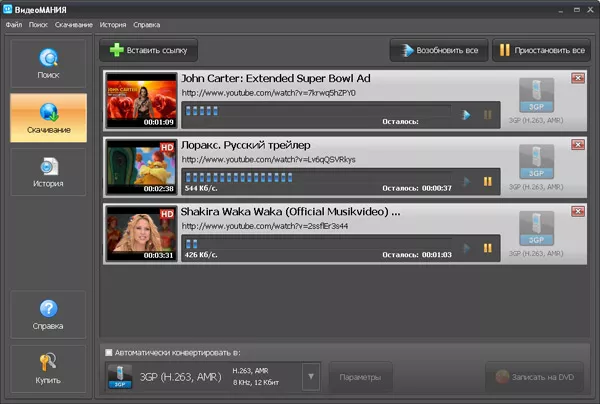Click Вставить ссылку button
Viewport: 600px width, 404px height.
click(x=150, y=49)
